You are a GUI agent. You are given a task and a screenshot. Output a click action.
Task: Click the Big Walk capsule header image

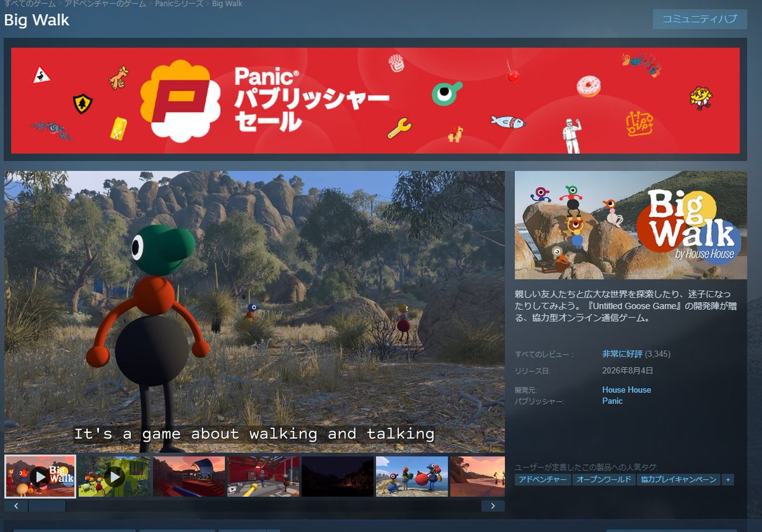pos(631,225)
